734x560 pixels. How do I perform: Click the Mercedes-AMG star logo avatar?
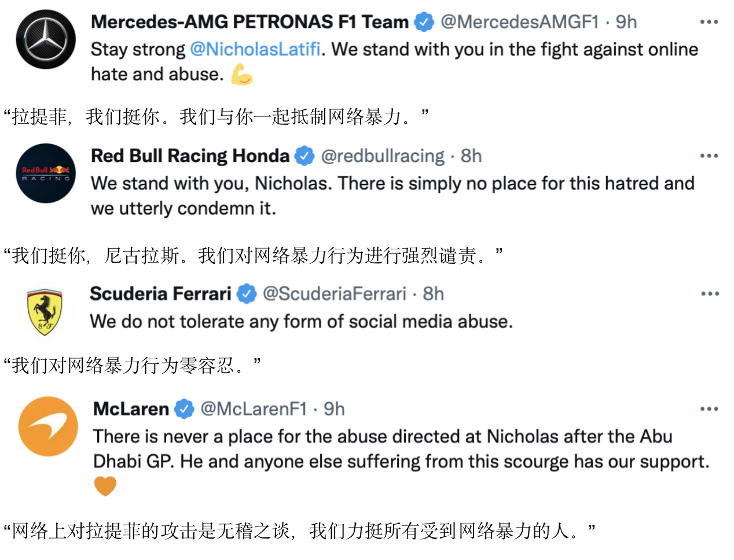[x=46, y=39]
